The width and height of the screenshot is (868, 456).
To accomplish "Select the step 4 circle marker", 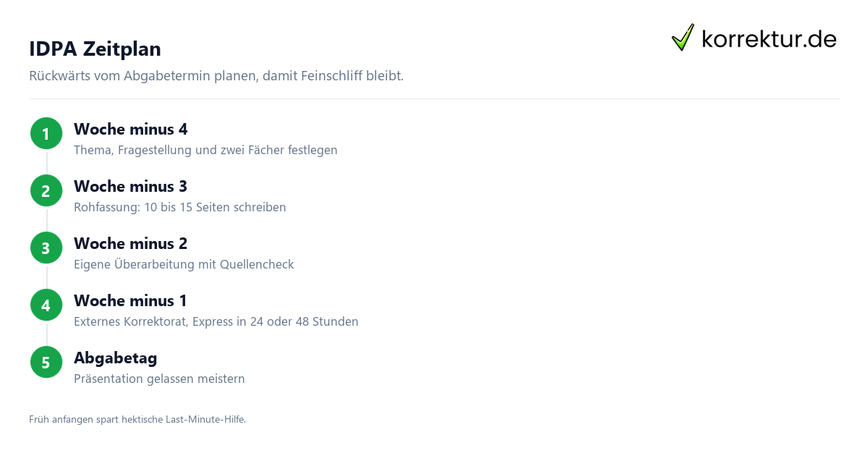I will coord(46,305).
